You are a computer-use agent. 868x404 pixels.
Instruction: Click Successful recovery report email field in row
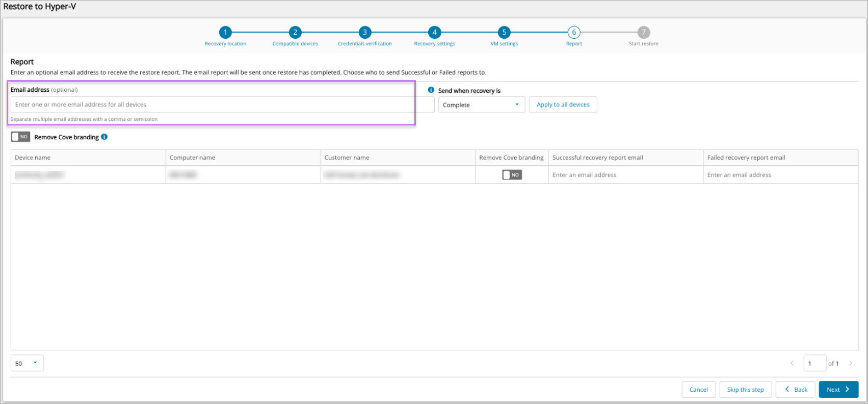coord(625,175)
